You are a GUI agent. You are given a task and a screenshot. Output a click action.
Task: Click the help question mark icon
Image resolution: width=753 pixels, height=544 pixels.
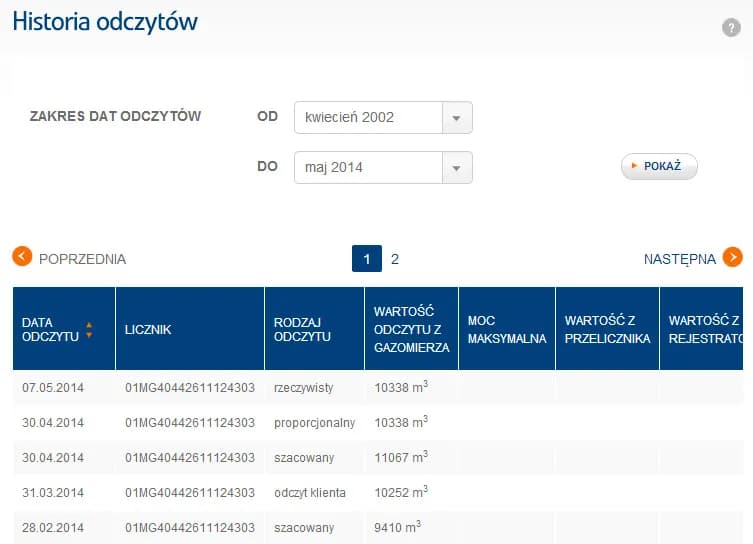[x=731, y=28]
